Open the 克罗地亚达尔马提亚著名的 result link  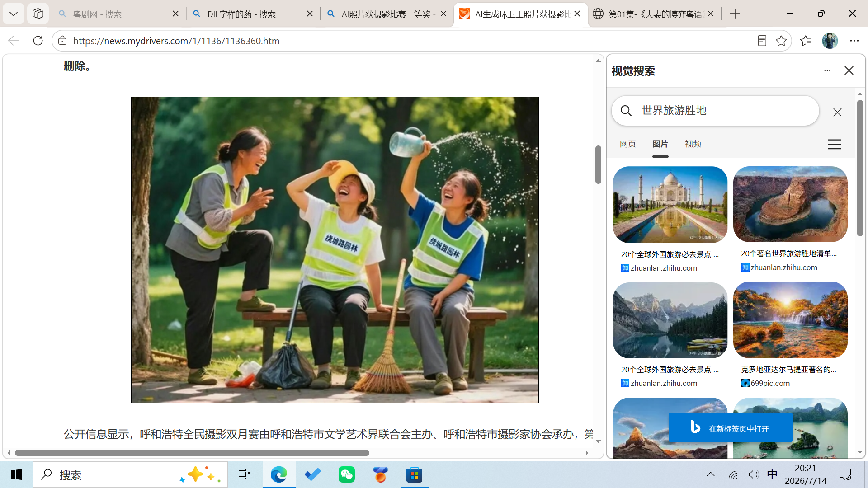coord(788,370)
